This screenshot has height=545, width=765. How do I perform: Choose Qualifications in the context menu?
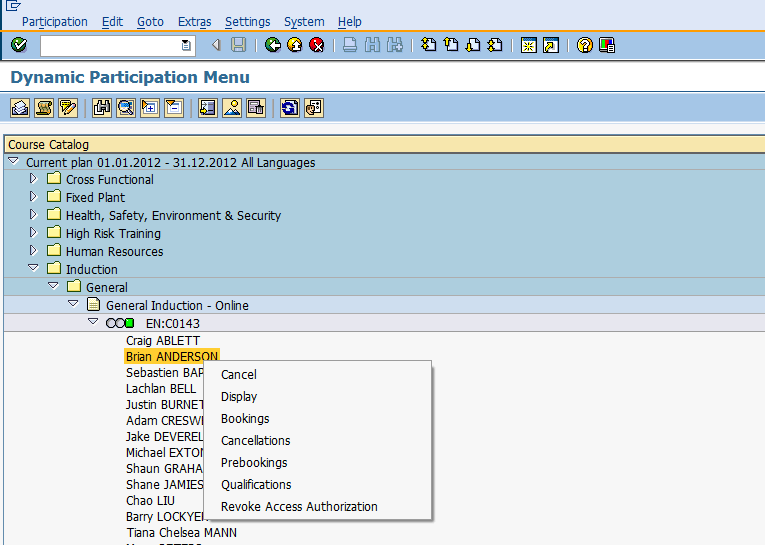point(317,484)
